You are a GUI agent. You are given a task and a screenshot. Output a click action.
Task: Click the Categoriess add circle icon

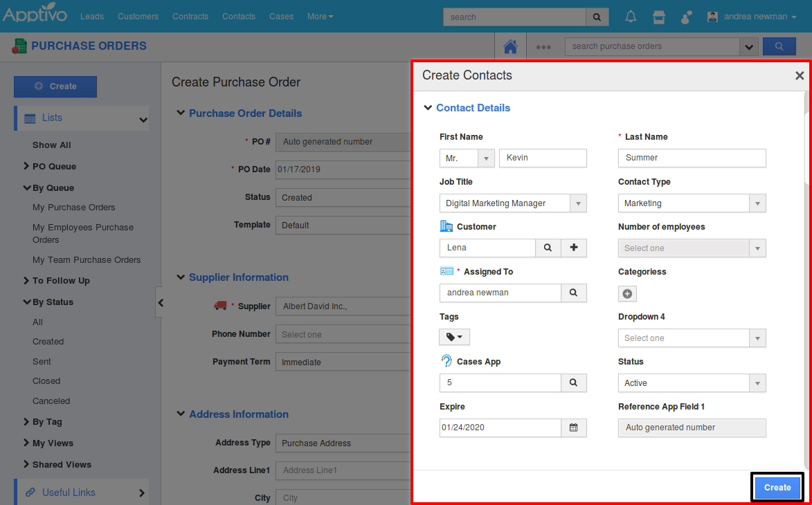click(x=627, y=293)
